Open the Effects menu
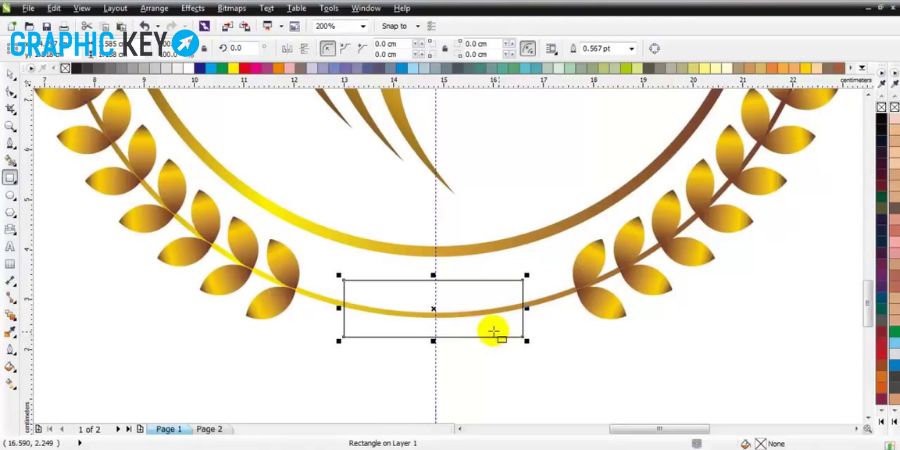 [x=192, y=9]
